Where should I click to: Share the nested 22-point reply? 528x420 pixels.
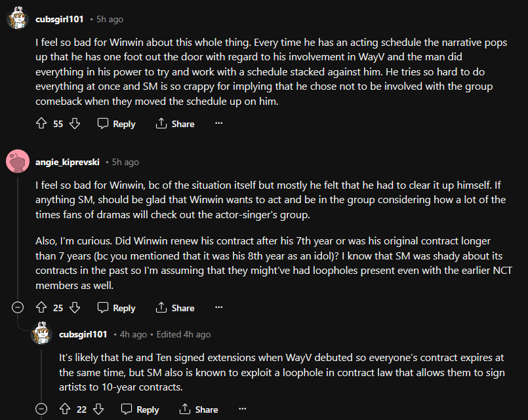199,410
